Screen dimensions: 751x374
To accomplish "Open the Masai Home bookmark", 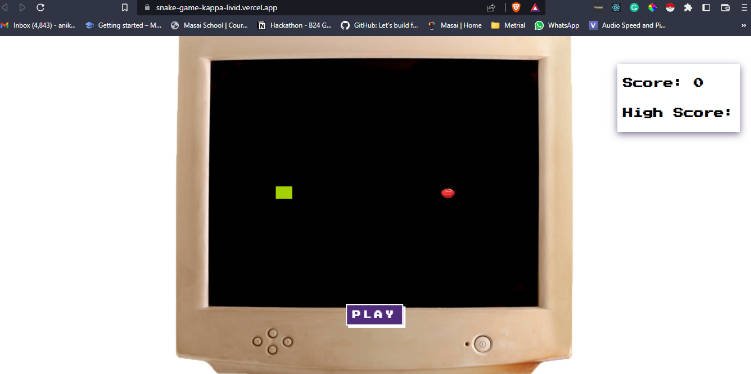I will tap(455, 26).
